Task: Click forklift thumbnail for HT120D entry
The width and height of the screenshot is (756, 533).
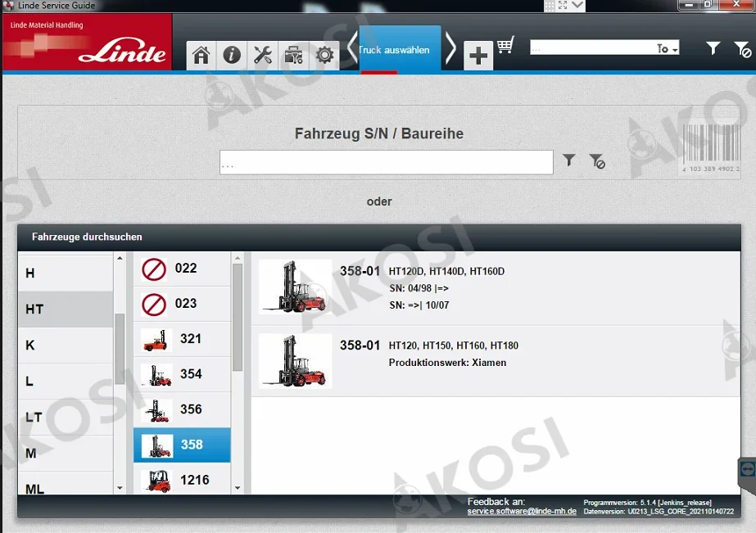Action: [295, 287]
